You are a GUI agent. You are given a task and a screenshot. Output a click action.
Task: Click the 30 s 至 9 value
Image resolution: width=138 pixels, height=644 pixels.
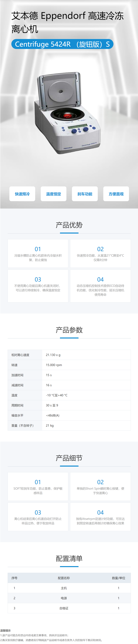[x=52, y=405]
